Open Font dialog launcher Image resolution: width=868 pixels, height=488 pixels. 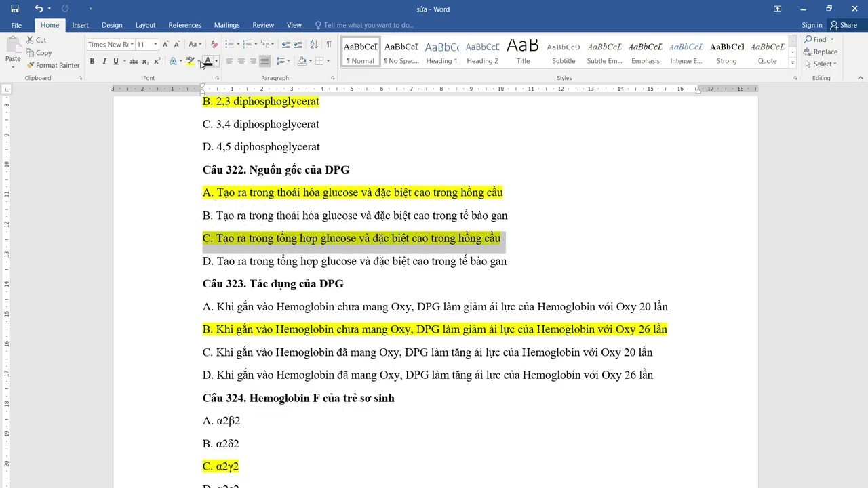pos(217,78)
